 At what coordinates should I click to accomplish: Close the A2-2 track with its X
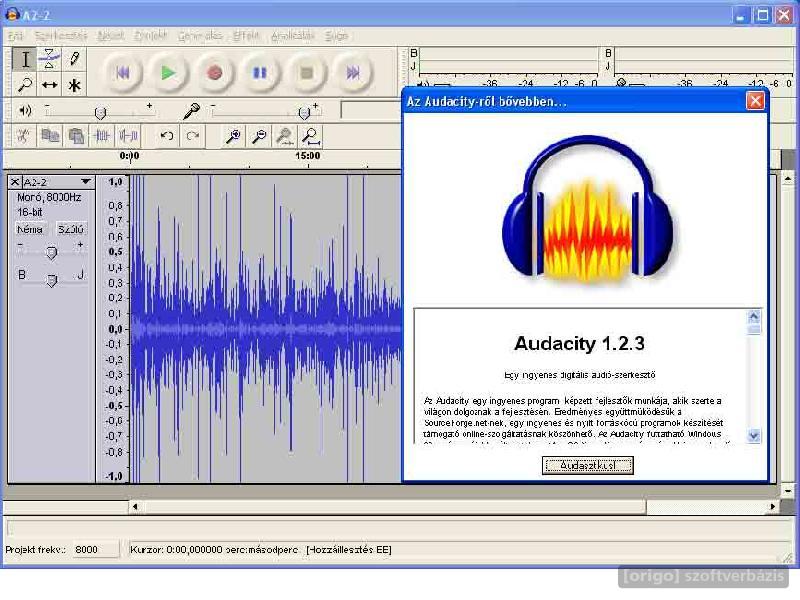15,182
